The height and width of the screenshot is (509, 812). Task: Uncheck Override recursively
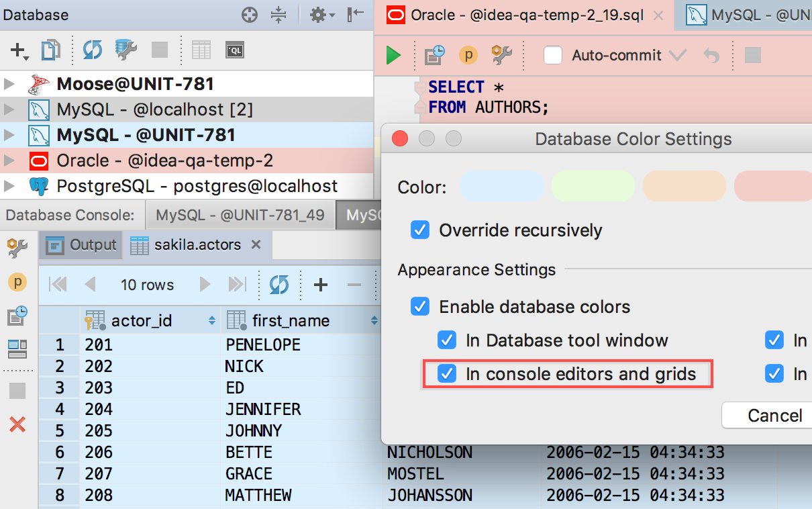(x=420, y=230)
